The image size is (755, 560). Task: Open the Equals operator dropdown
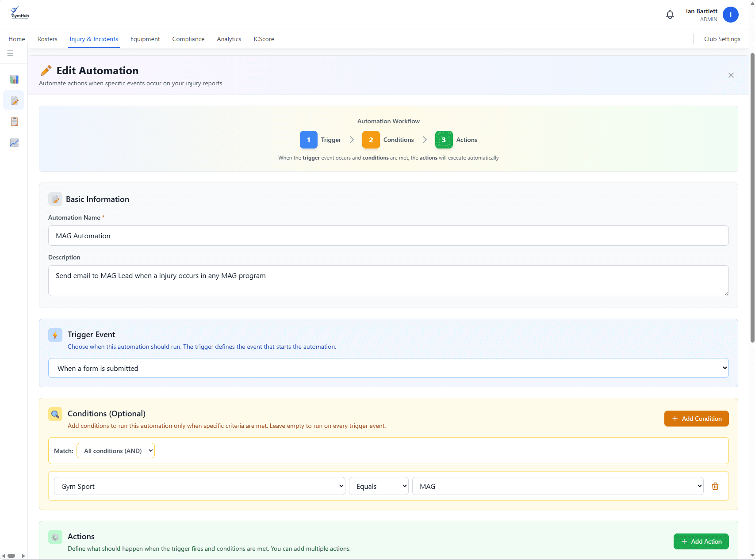[379, 486]
